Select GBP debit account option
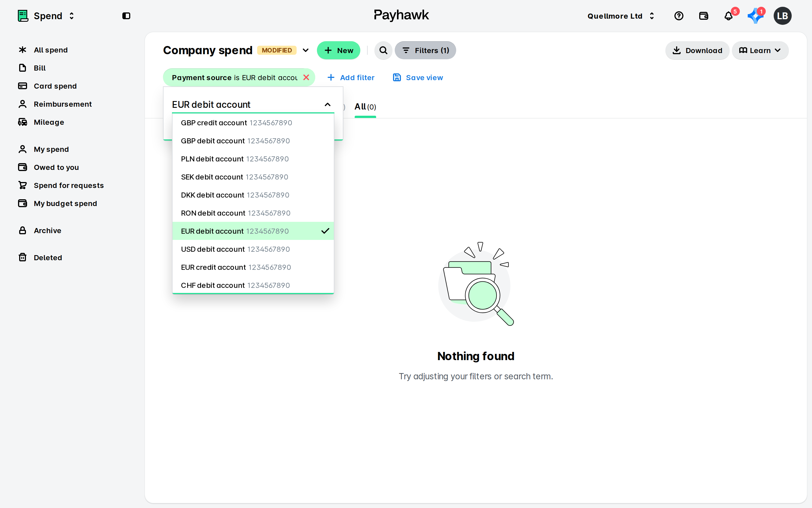This screenshot has height=508, width=812. [253, 141]
